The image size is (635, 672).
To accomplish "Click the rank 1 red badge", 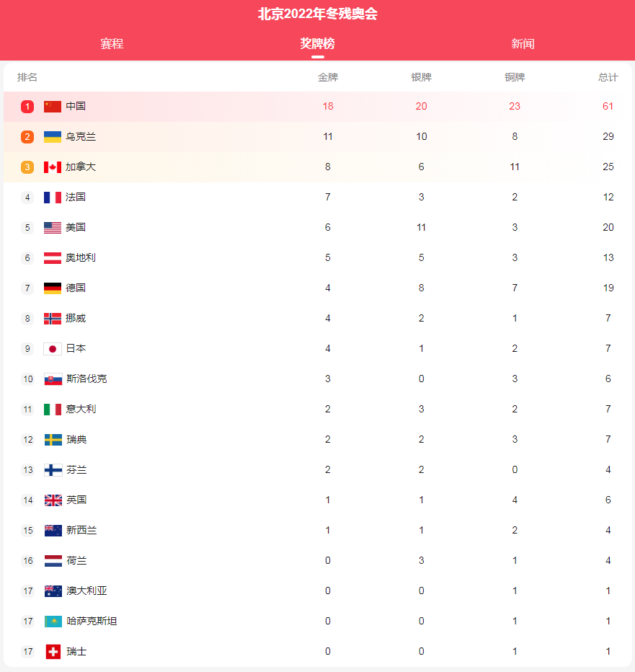I will [x=27, y=106].
